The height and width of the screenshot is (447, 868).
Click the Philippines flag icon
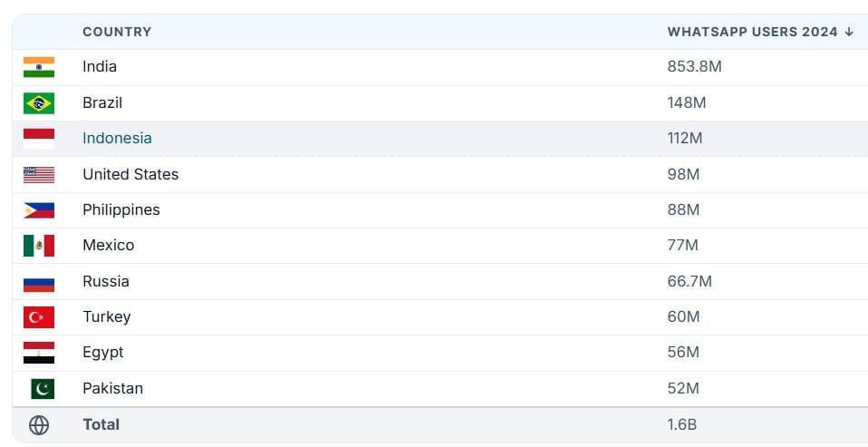pos(39,210)
